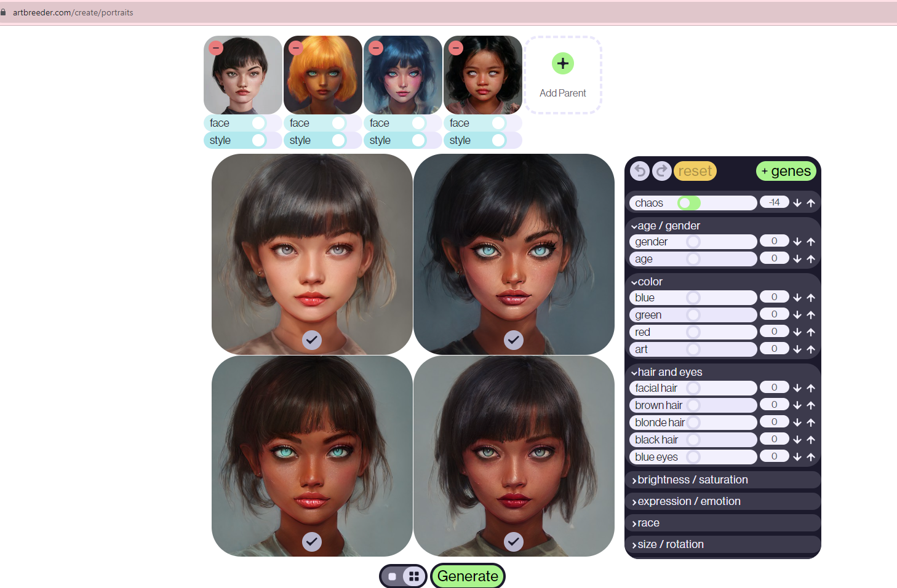The height and width of the screenshot is (588, 897).
Task: Collapse the hair and eyes section
Action: 667,372
